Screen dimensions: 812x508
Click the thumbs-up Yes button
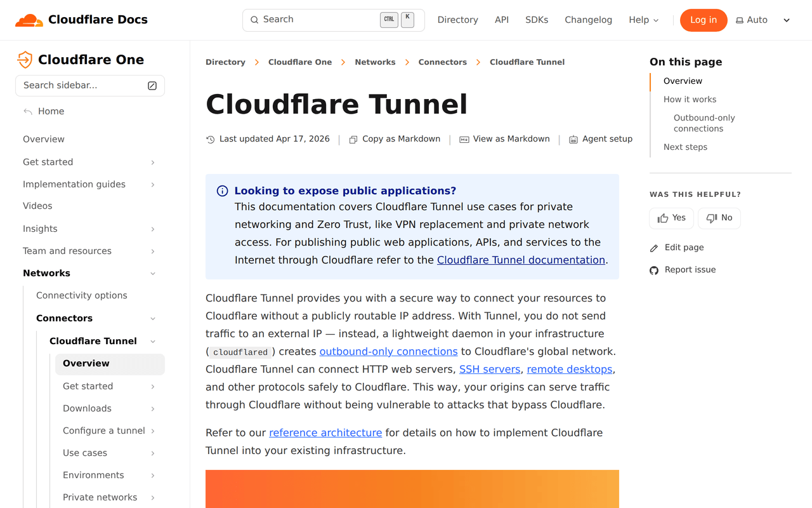coord(671,218)
